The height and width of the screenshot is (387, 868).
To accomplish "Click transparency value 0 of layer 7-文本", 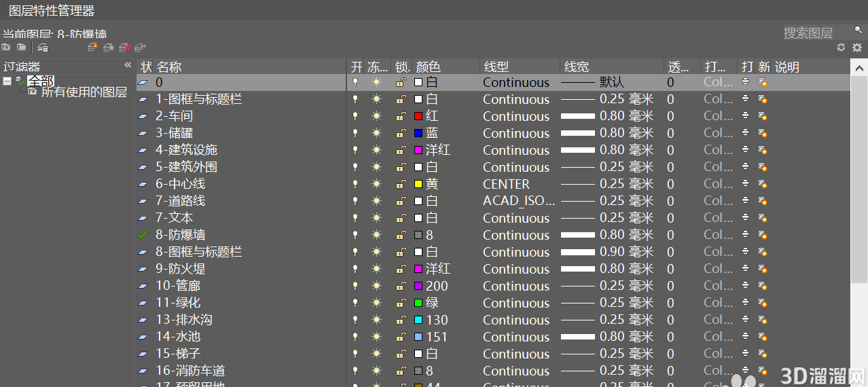I will tap(670, 218).
